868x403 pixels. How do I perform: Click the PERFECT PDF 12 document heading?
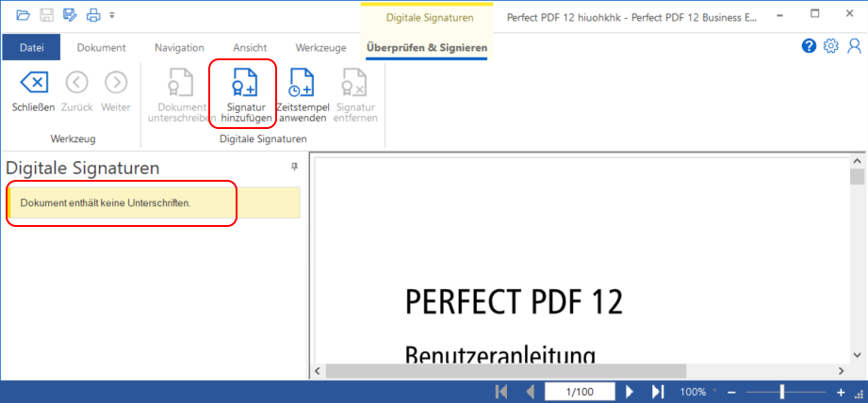(x=515, y=301)
